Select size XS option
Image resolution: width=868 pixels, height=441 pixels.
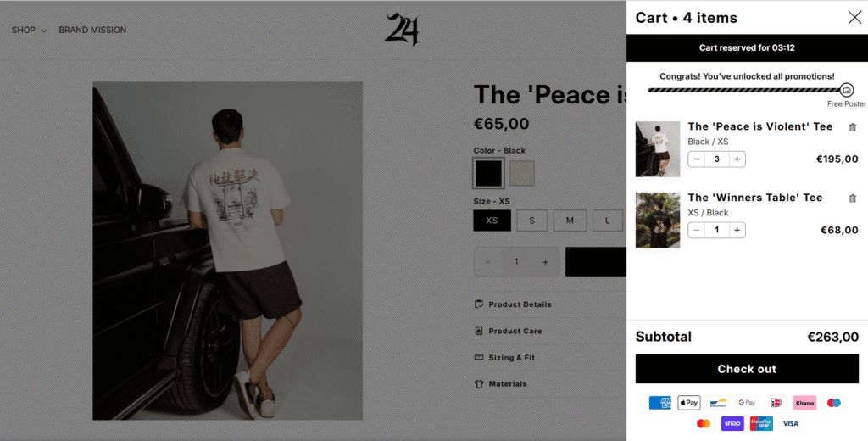[x=492, y=220]
